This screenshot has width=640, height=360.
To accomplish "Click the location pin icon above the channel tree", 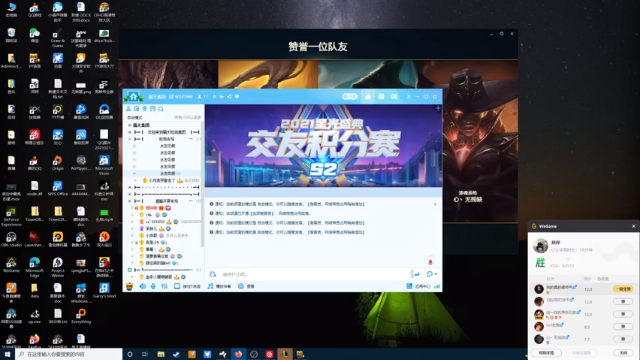I will pos(144,109).
